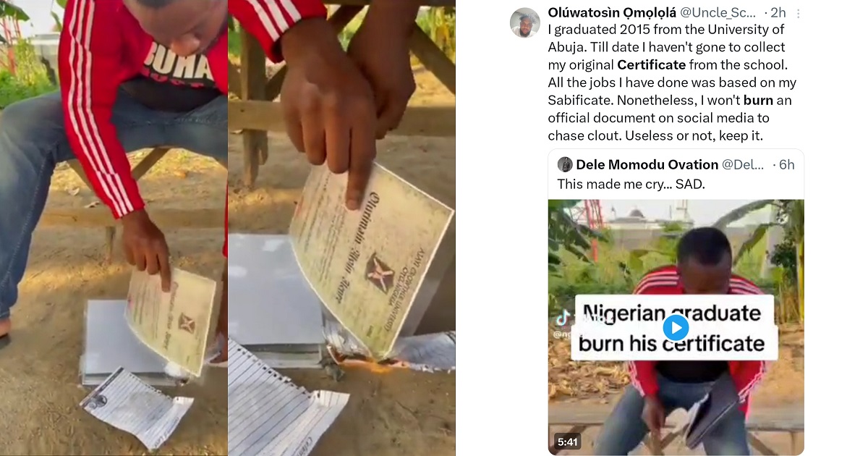Open the Olúwatosìn Ọmọlọlá display name

pos(611,12)
